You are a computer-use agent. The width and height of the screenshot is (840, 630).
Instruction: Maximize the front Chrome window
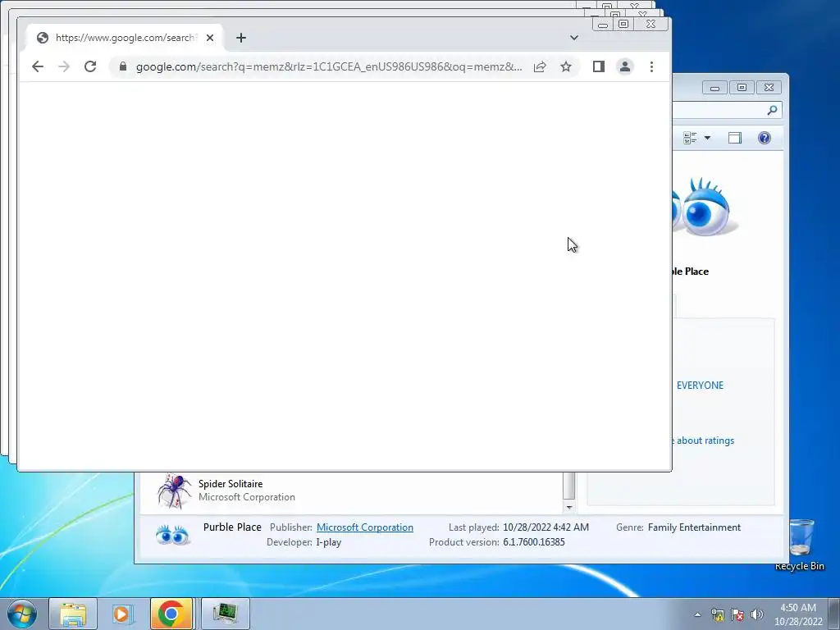pos(623,24)
